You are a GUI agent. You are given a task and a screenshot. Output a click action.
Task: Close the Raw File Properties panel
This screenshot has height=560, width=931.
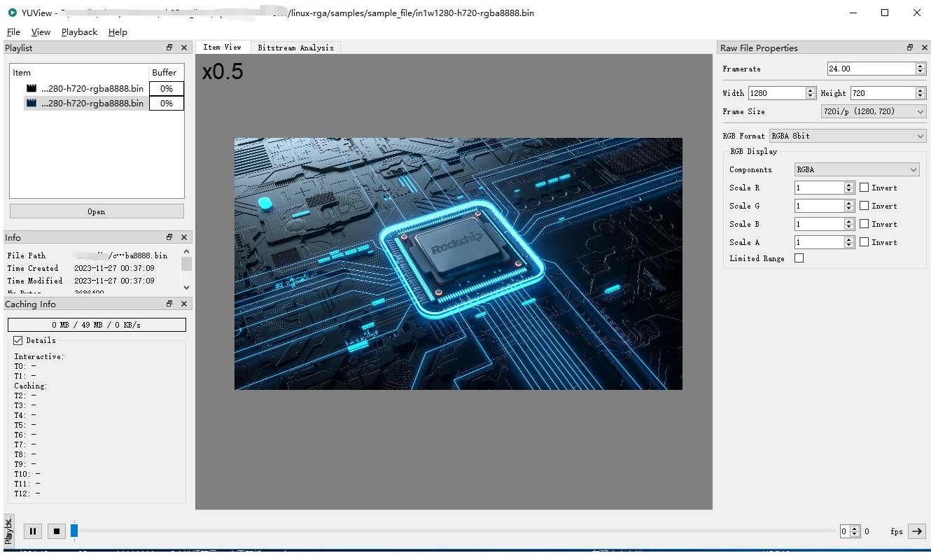(x=925, y=48)
